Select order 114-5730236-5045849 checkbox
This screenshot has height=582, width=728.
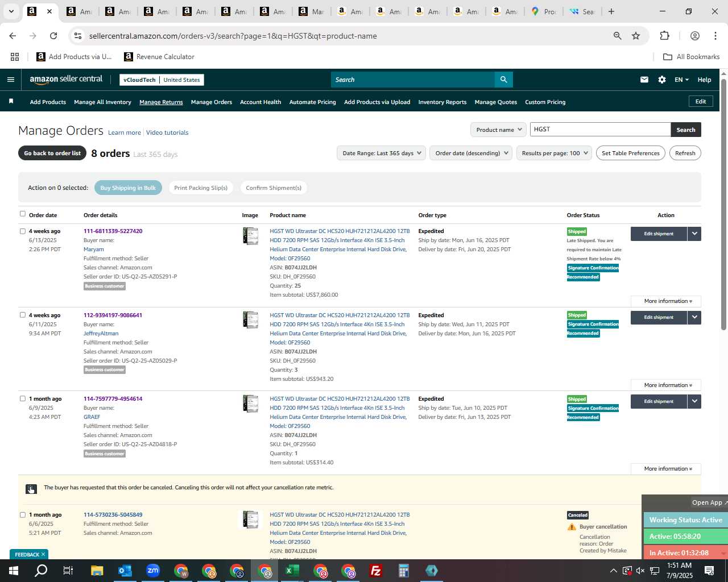point(23,515)
